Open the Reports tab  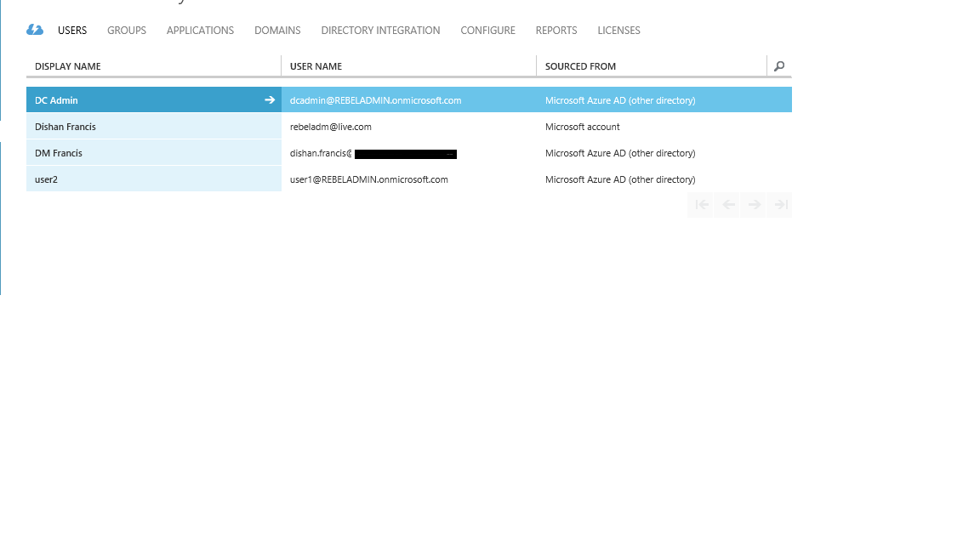pos(556,31)
